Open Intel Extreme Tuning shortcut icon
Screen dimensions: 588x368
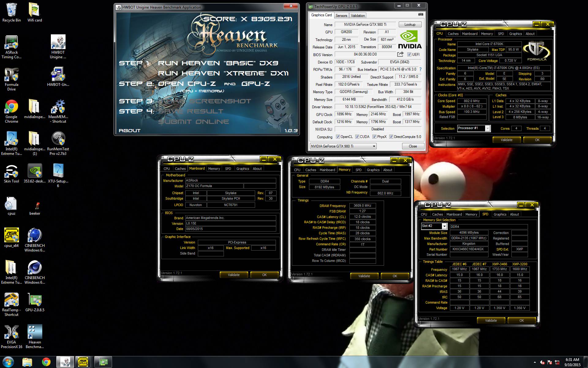tap(12, 143)
